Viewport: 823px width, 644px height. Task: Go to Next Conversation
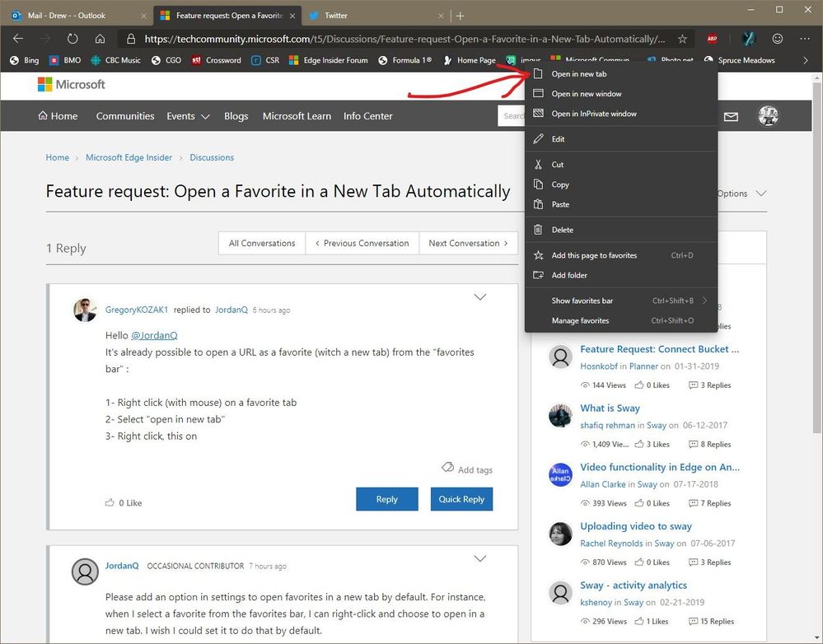click(x=468, y=244)
